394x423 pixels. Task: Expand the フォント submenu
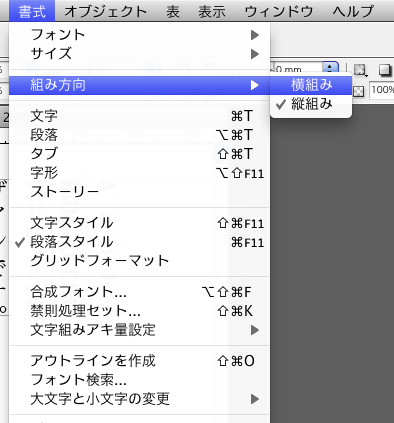[139, 35]
